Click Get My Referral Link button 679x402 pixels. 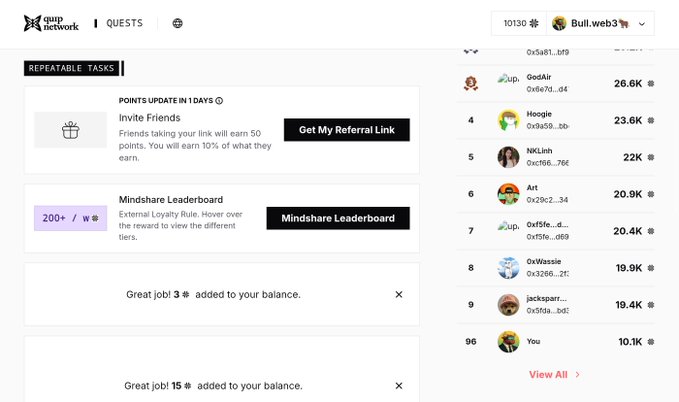tap(346, 130)
